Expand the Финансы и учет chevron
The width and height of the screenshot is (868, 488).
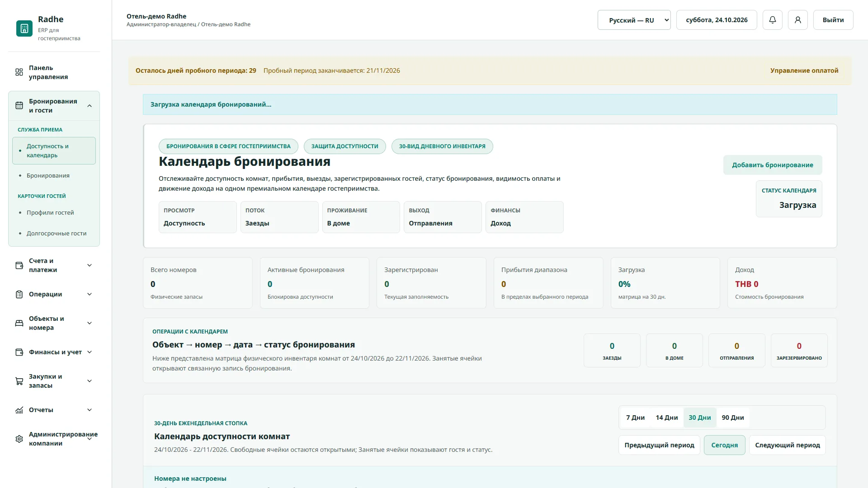[90, 352]
